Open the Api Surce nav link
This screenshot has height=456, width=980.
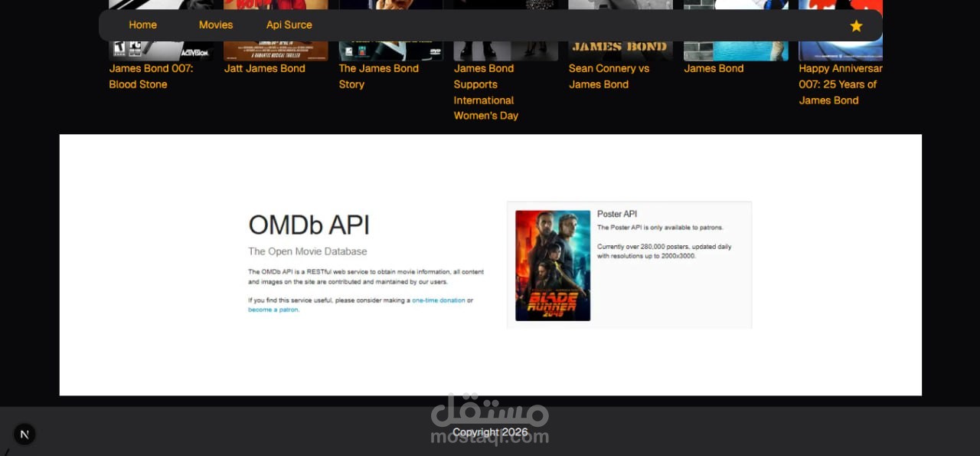[289, 25]
